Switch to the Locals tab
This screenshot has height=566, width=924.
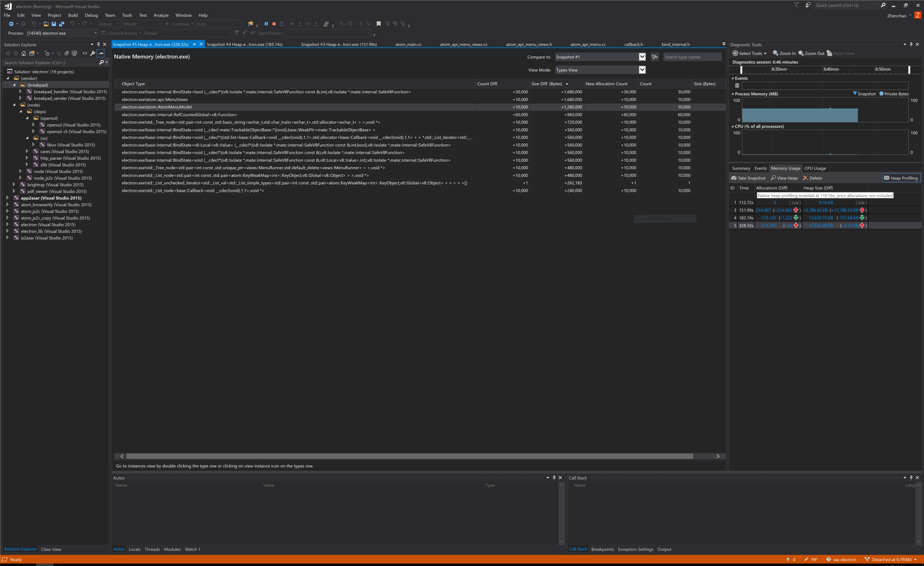134,549
